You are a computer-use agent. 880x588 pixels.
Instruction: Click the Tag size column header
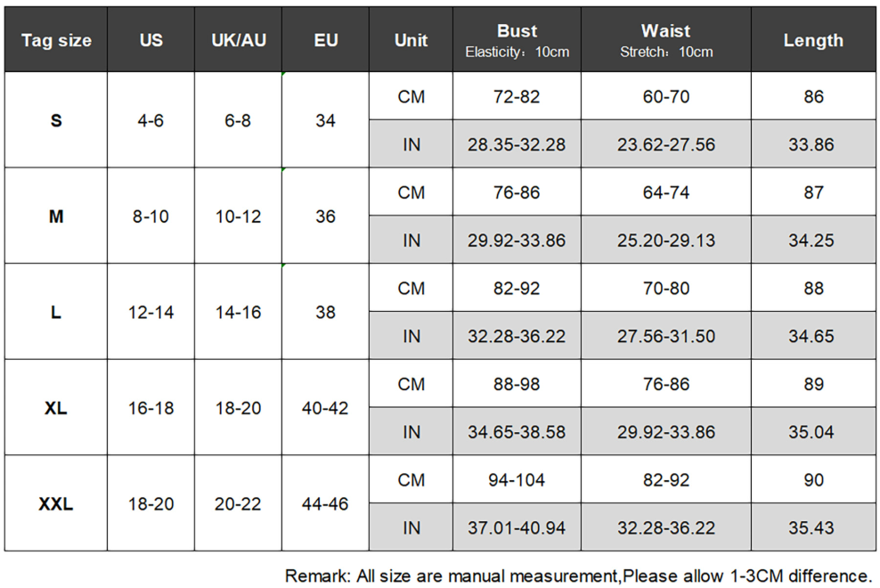coord(56,40)
